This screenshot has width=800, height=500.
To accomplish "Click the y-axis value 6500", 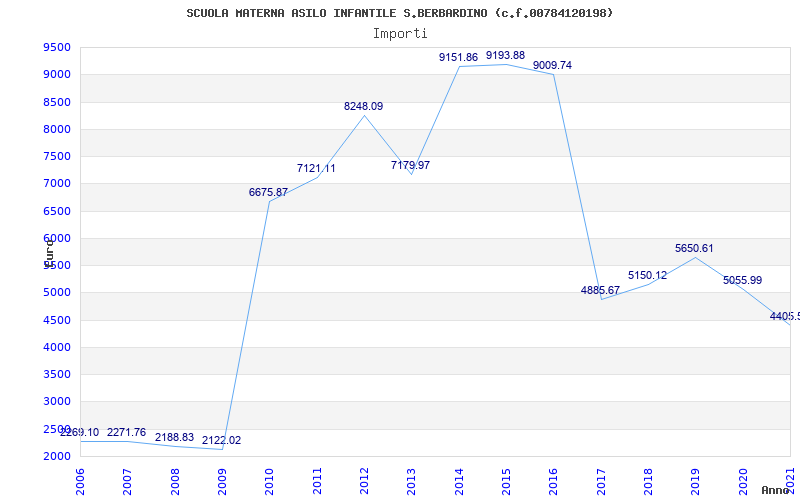I will click(57, 211).
